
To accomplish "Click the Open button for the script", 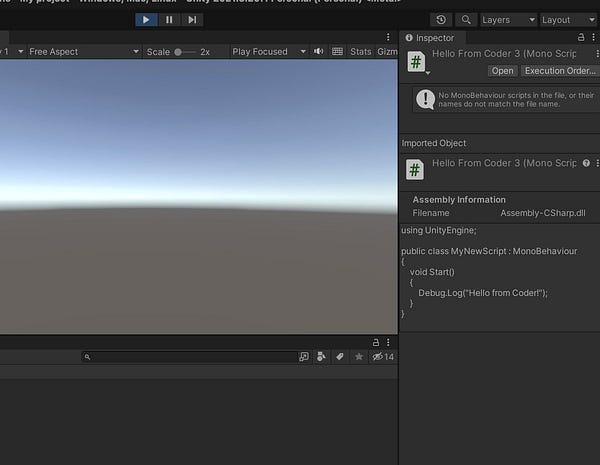I will tap(502, 71).
